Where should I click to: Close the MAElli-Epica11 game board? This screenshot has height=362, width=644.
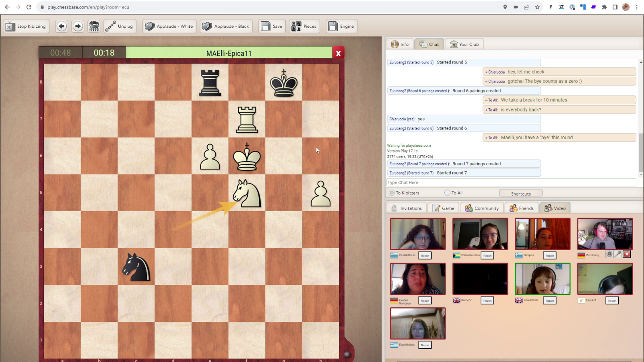click(338, 53)
